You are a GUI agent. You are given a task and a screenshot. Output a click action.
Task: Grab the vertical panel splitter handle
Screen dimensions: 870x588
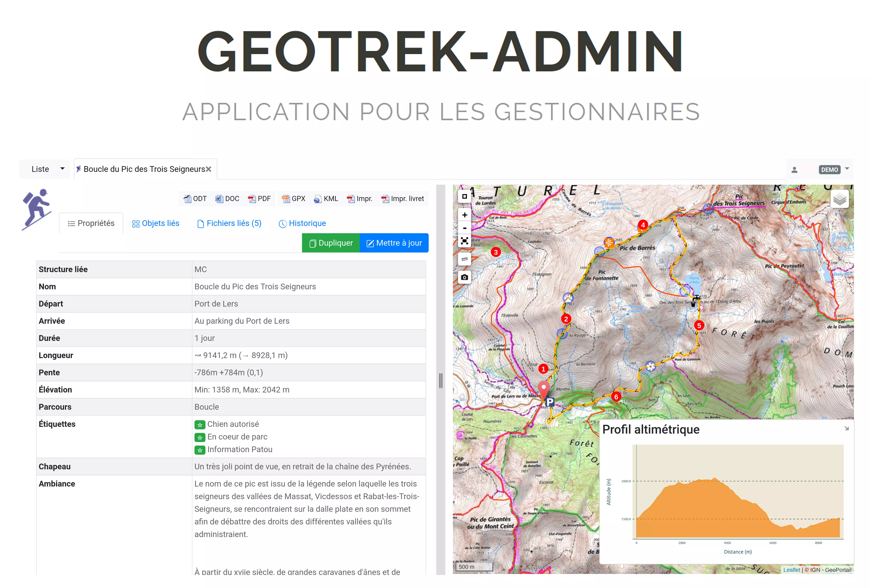[x=441, y=381]
